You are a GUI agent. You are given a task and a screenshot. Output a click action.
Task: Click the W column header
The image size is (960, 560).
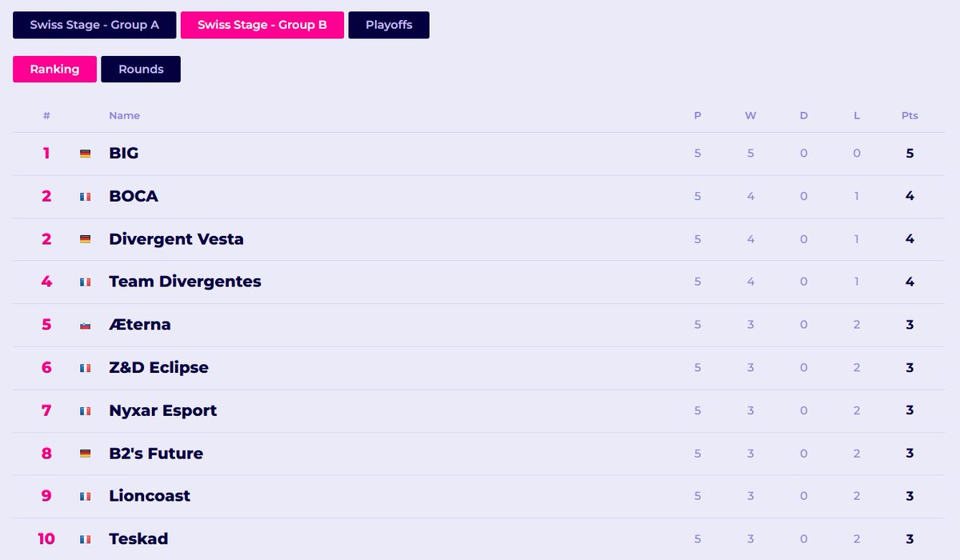coord(750,116)
